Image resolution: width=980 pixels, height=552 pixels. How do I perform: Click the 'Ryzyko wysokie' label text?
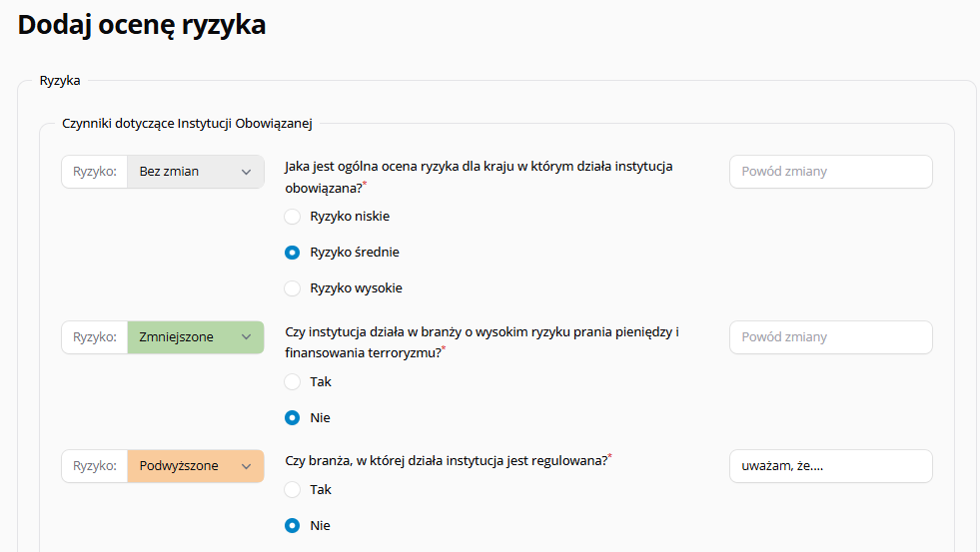pyautogui.click(x=357, y=288)
